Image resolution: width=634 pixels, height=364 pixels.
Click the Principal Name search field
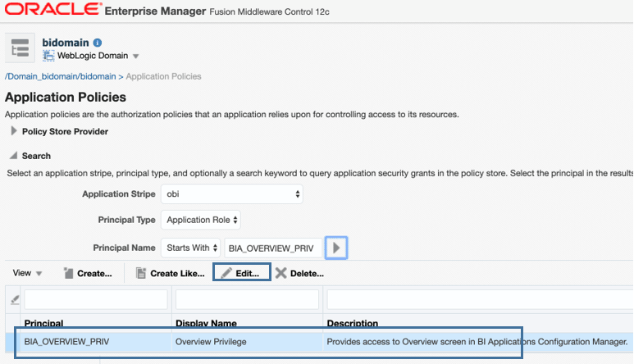(273, 248)
